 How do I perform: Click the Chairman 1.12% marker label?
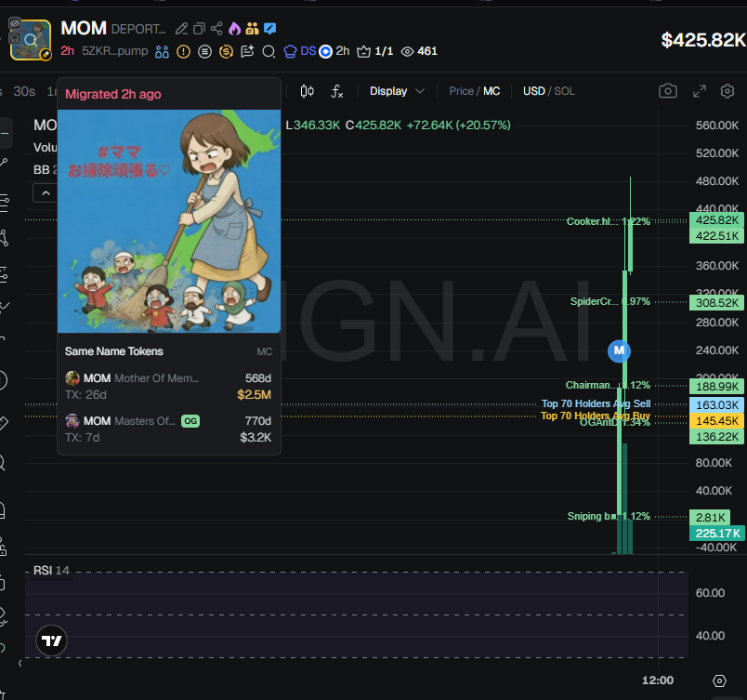click(608, 385)
